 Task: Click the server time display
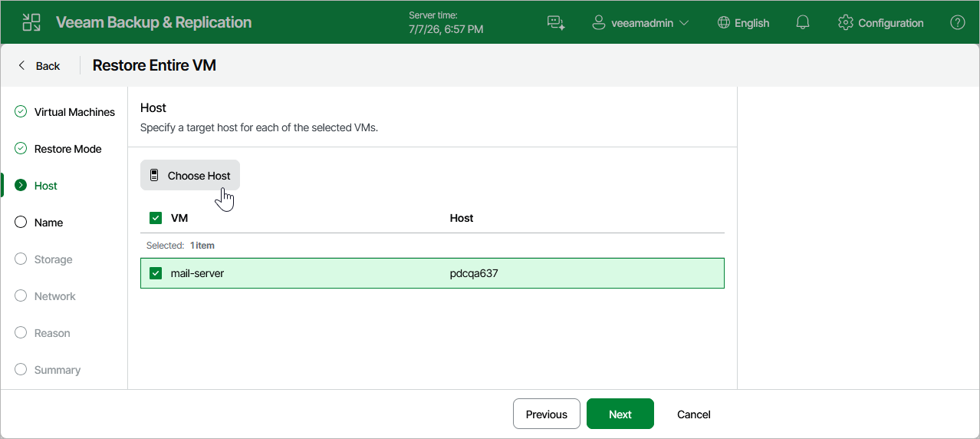(446, 22)
